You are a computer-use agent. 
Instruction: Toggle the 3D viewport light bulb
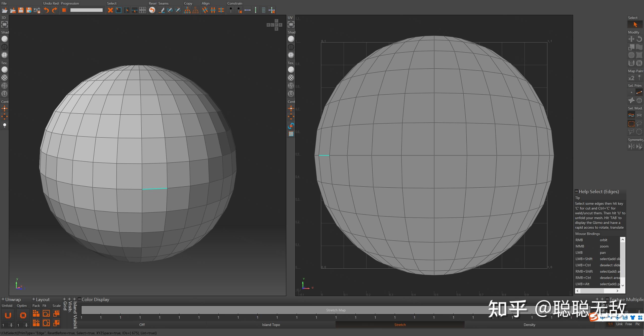pyautogui.click(x=5, y=125)
